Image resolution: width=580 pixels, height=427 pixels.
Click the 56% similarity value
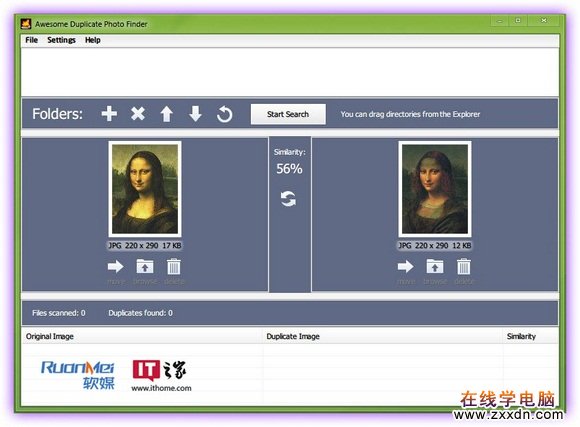click(289, 169)
